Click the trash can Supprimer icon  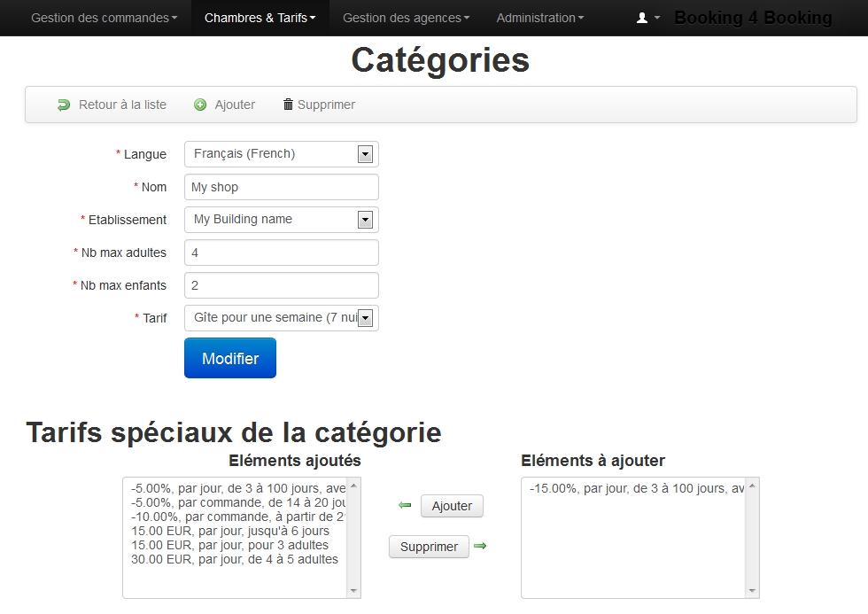click(288, 105)
